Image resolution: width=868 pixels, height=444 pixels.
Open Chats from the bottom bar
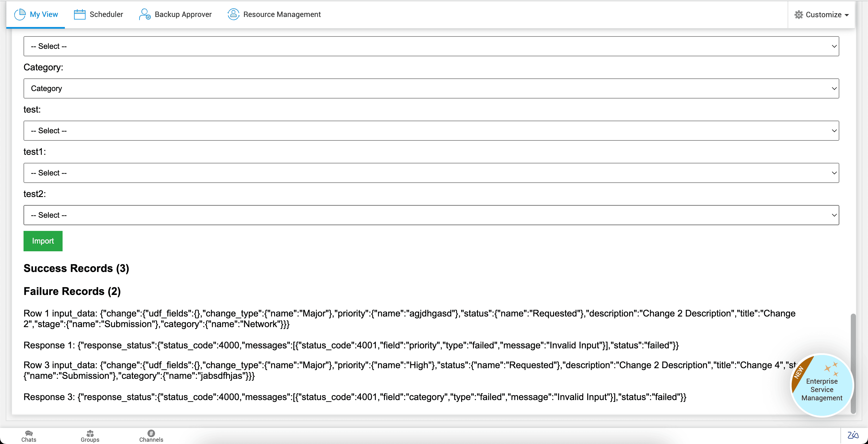[29, 436]
